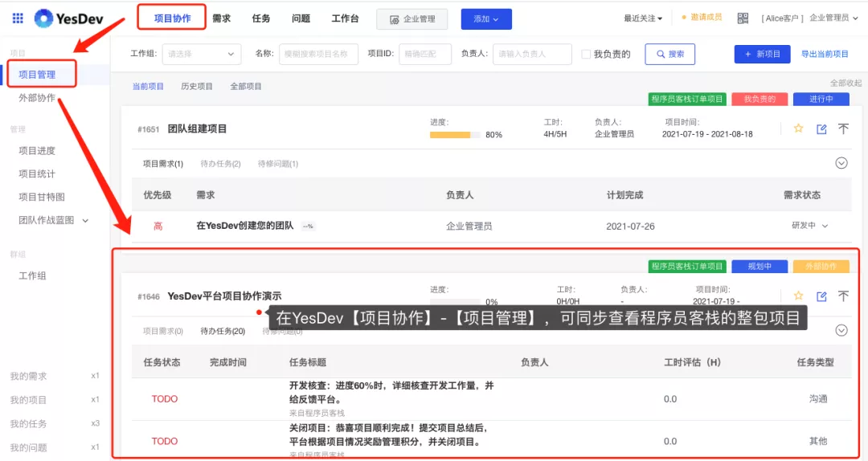Collapse the 团队组建项目 details panel
Viewport: 868px width, 461px height.
point(841,163)
